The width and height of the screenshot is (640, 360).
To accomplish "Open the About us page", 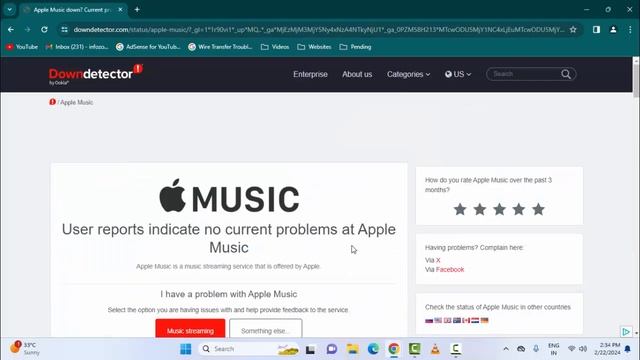I will [x=357, y=74].
